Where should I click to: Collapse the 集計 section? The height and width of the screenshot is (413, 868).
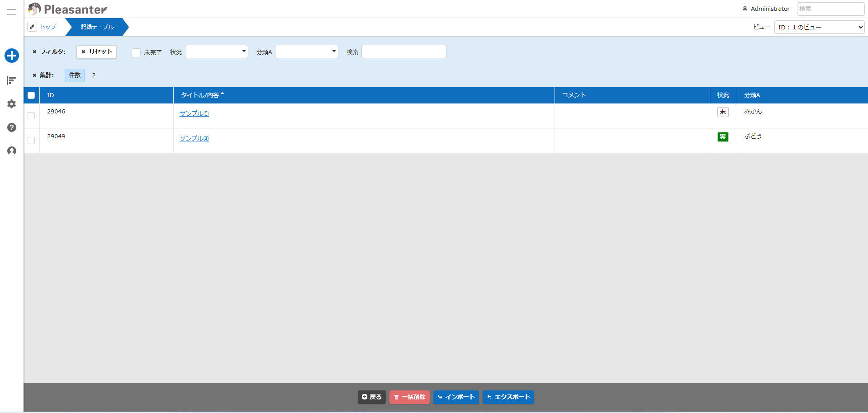point(34,75)
